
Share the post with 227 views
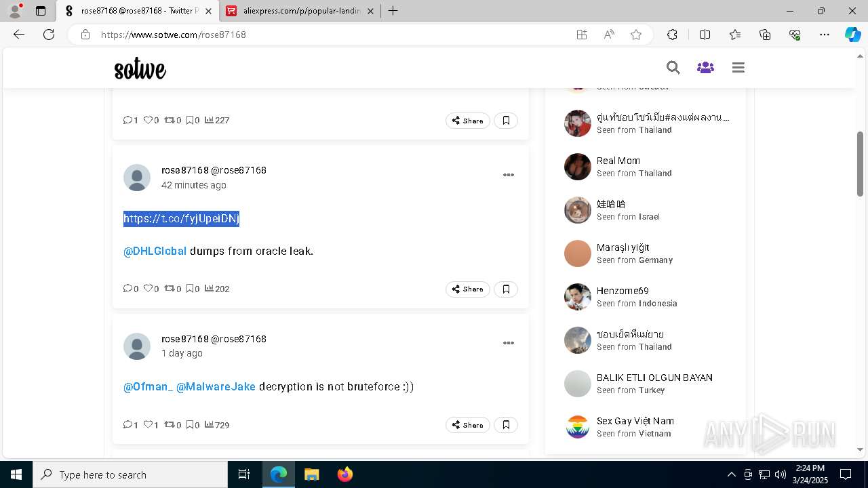coord(468,121)
